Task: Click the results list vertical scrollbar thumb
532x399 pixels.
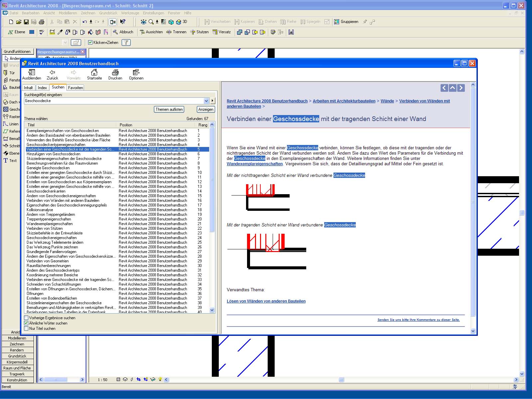Action: (x=212, y=180)
